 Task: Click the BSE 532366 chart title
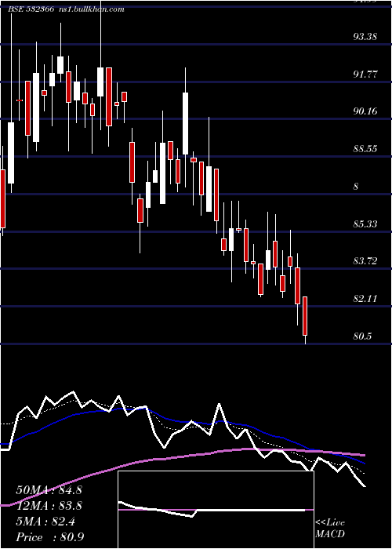[31, 9]
